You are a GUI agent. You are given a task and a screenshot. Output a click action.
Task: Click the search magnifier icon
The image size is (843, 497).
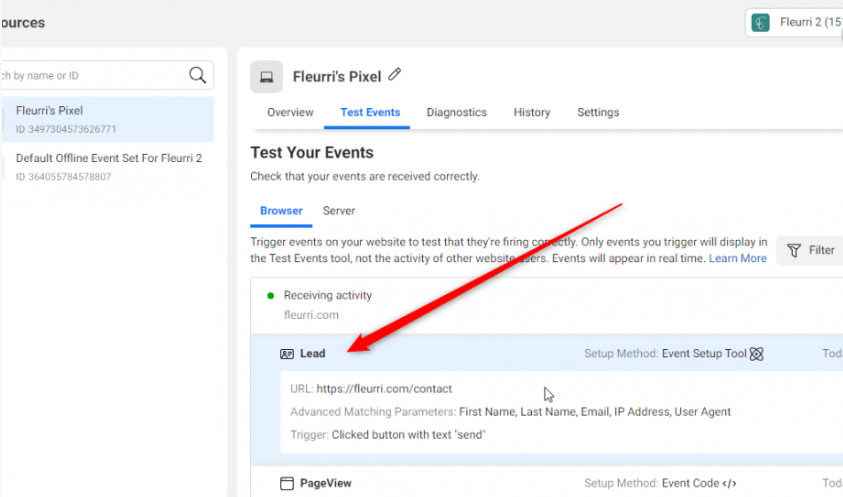198,75
